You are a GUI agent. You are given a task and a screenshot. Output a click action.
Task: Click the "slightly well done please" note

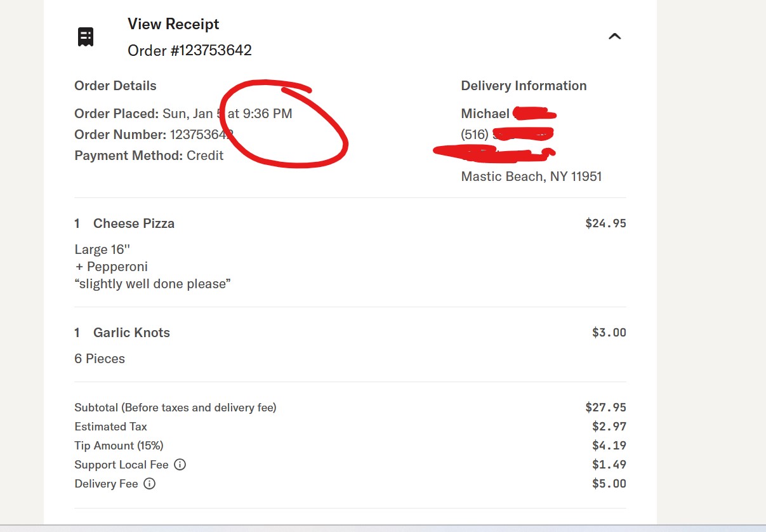[152, 284]
